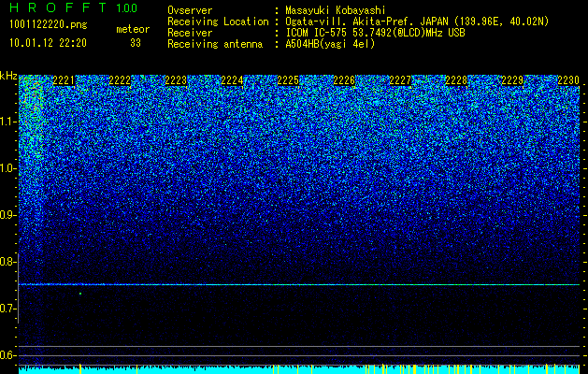Image resolution: width=588 pixels, height=374 pixels.
Task: Select observer name Masayuki Kobayashi
Action: 336,10
